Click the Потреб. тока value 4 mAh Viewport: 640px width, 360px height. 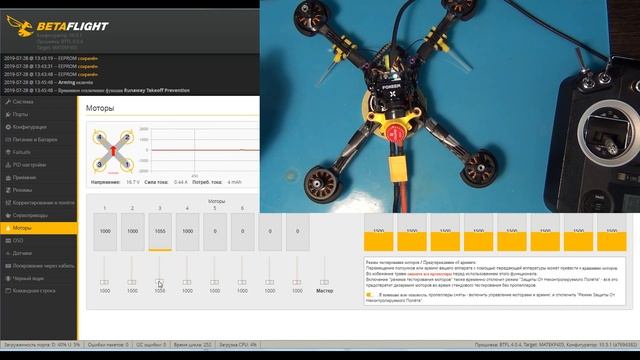[x=234, y=182]
